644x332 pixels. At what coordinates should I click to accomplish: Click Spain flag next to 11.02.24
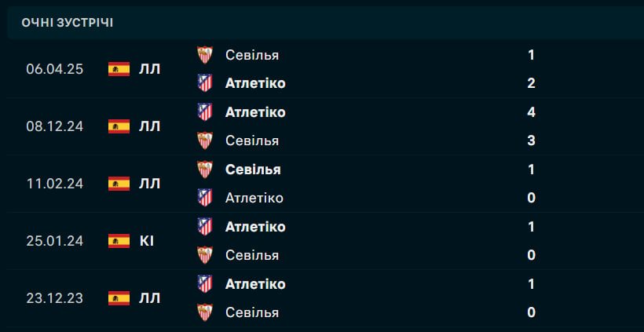click(x=119, y=184)
